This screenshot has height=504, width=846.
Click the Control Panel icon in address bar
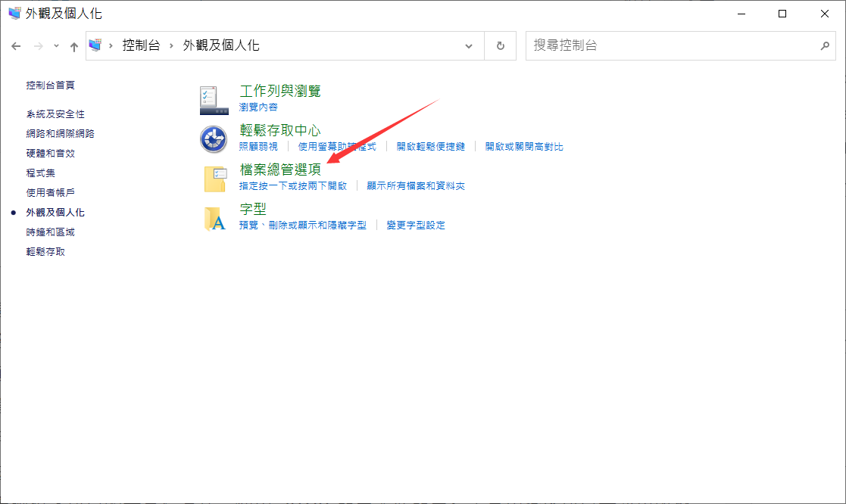(x=95, y=45)
